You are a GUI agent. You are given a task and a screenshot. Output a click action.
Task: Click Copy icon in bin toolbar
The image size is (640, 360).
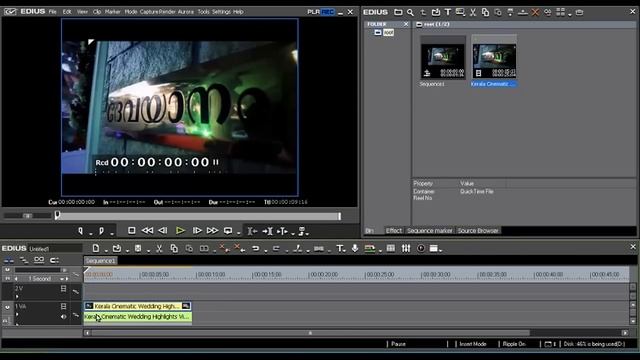(x=485, y=12)
